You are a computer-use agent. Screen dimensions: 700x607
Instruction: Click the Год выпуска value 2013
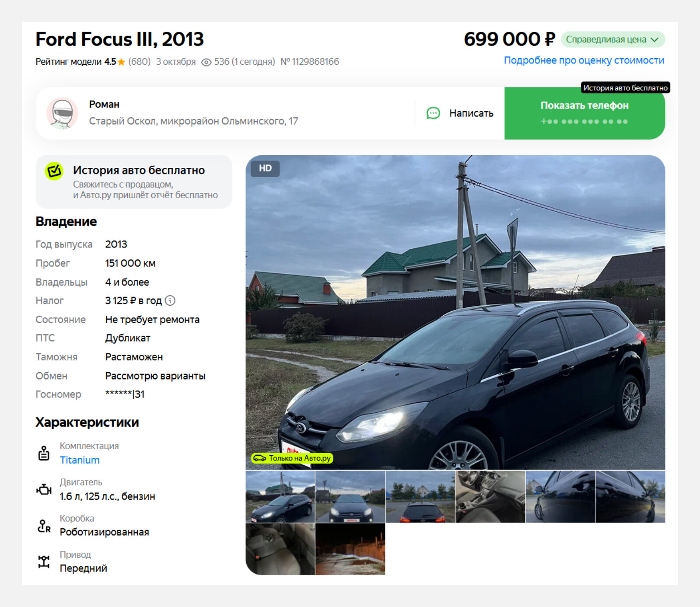click(116, 244)
